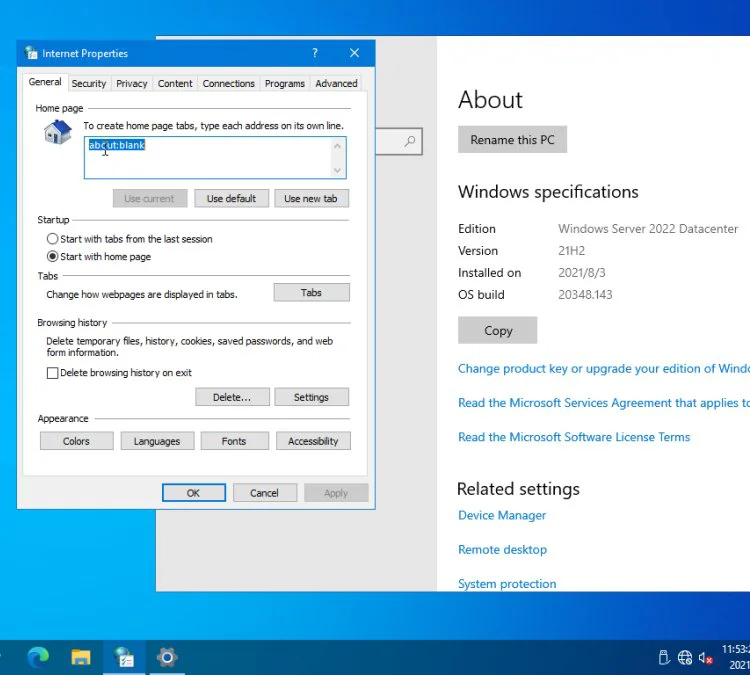Open the Colors appearance settings
This screenshot has width=750, height=675.
click(x=76, y=441)
